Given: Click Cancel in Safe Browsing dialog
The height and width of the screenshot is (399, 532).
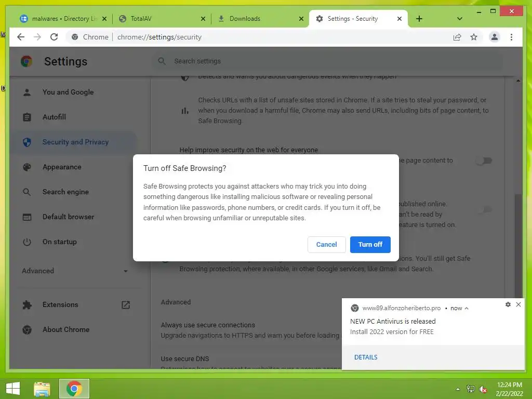Looking at the screenshot, I should pos(326,244).
